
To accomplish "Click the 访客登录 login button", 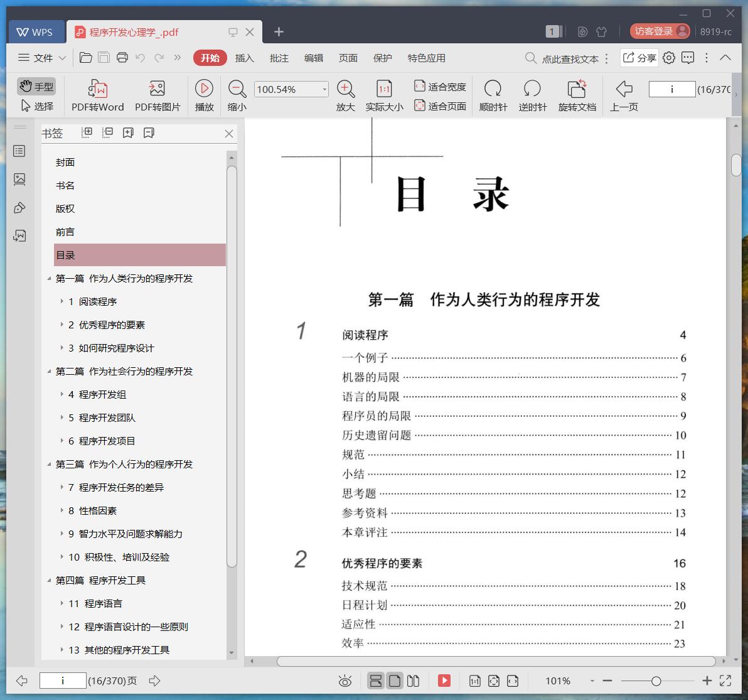I will point(660,31).
